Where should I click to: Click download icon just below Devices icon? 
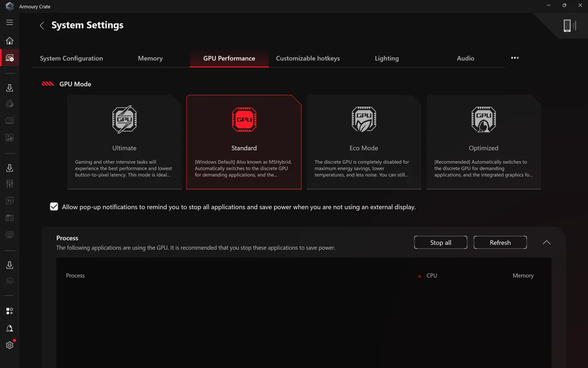(x=10, y=87)
